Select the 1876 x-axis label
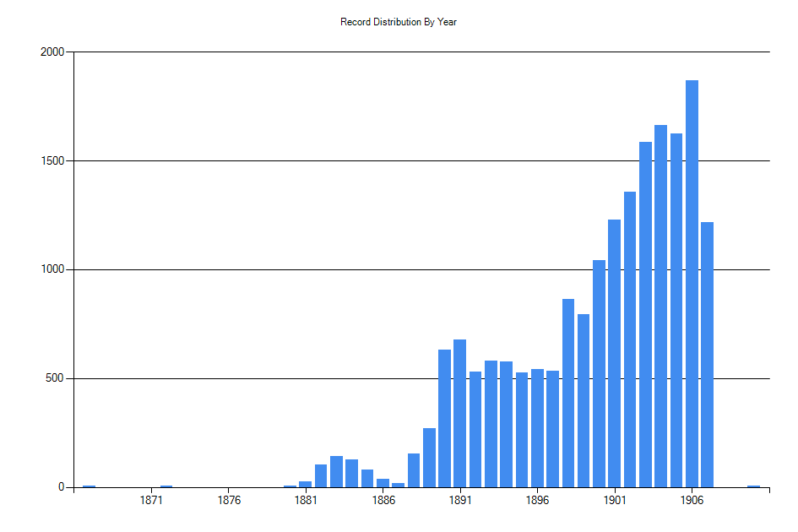The image size is (798, 532). (229, 501)
